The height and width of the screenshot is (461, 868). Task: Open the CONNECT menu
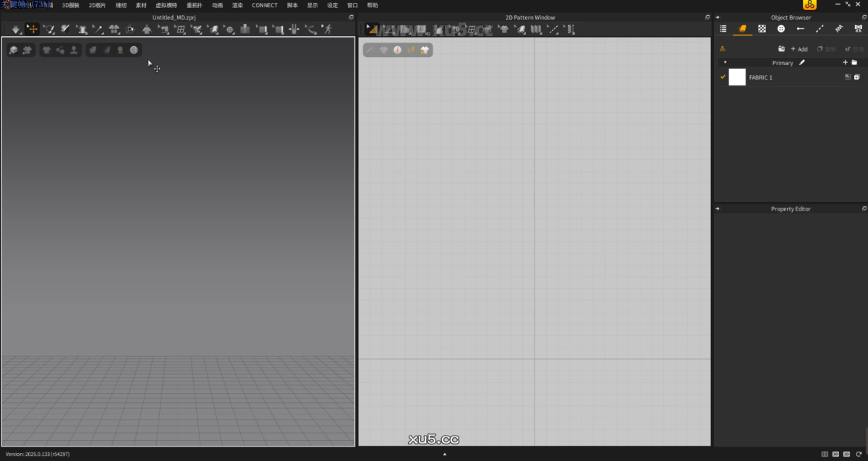point(264,5)
